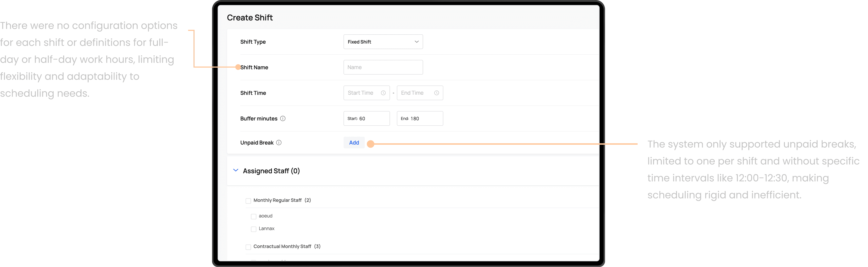
Task: Add an unpaid break
Action: pyautogui.click(x=354, y=143)
